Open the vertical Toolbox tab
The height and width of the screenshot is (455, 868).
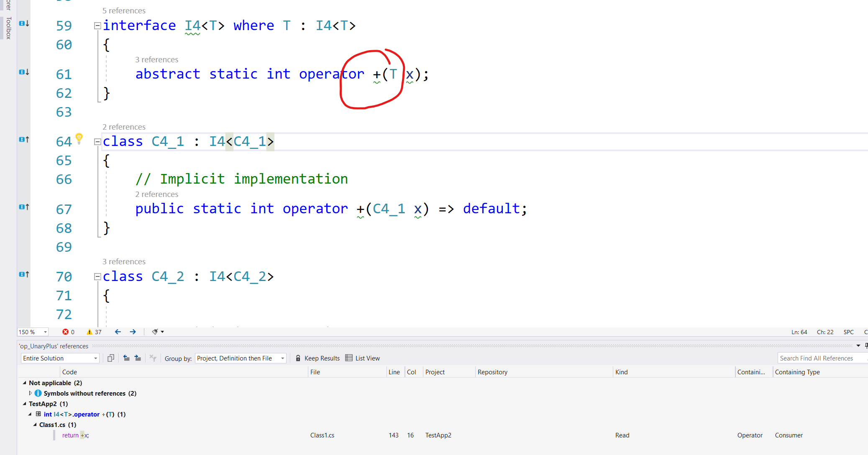pyautogui.click(x=8, y=28)
